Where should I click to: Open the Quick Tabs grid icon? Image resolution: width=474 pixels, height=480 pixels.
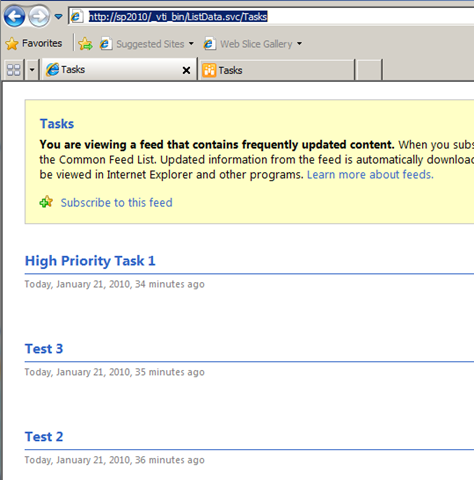[x=14, y=70]
